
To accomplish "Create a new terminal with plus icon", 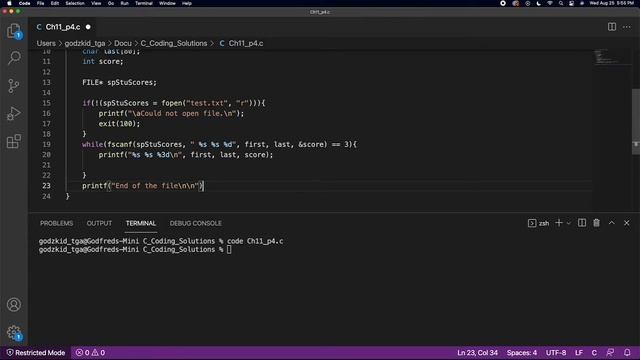I will click(x=559, y=223).
